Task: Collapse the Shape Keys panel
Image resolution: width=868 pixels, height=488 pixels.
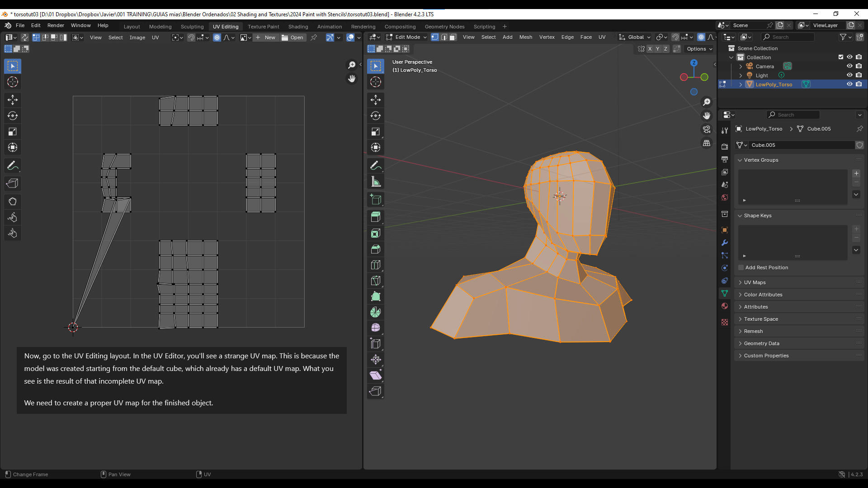Action: (799, 216)
